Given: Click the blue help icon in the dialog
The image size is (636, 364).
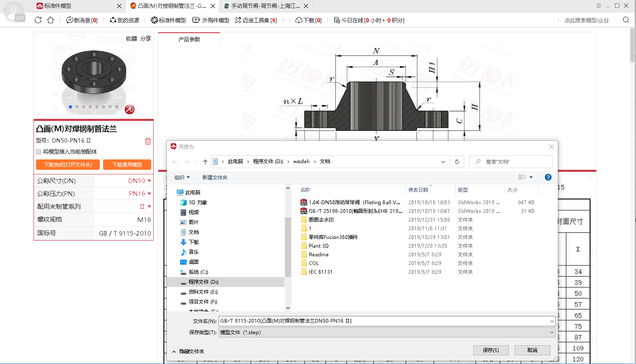Looking at the screenshot, I should [x=548, y=177].
